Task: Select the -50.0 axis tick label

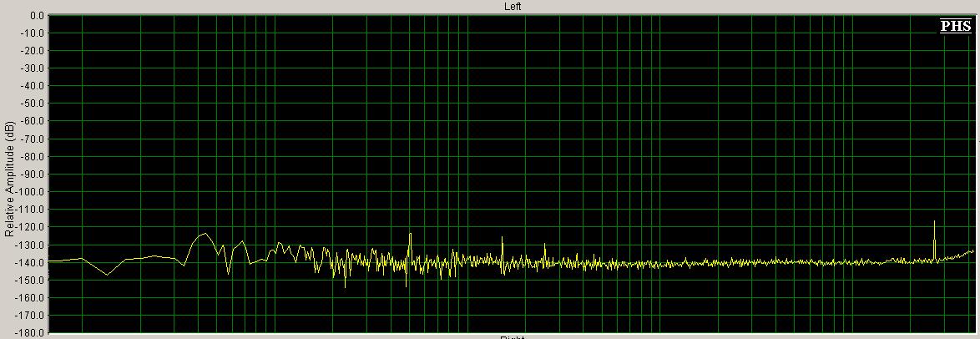Action: click(x=33, y=104)
